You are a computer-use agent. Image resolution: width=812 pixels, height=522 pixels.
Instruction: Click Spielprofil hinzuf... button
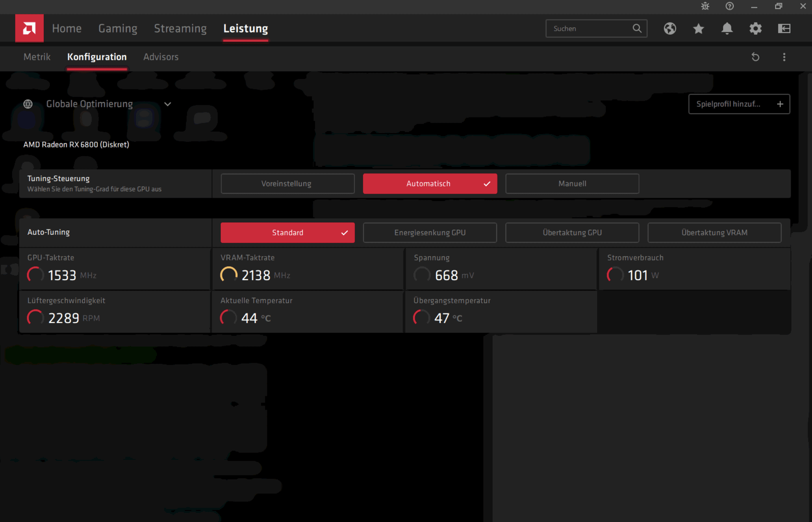[x=739, y=104]
